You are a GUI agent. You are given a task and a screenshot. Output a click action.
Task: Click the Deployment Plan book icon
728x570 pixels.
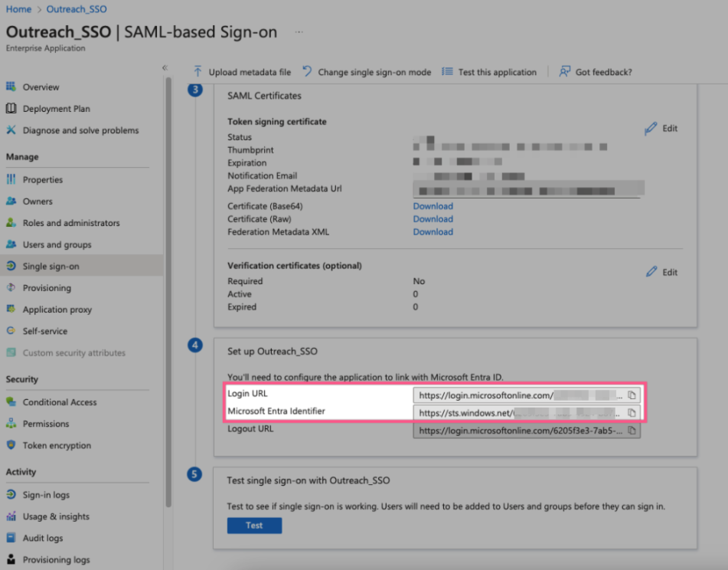point(11,108)
